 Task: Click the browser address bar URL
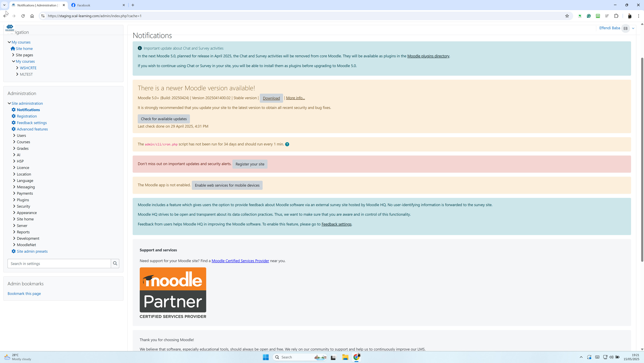coord(95,16)
